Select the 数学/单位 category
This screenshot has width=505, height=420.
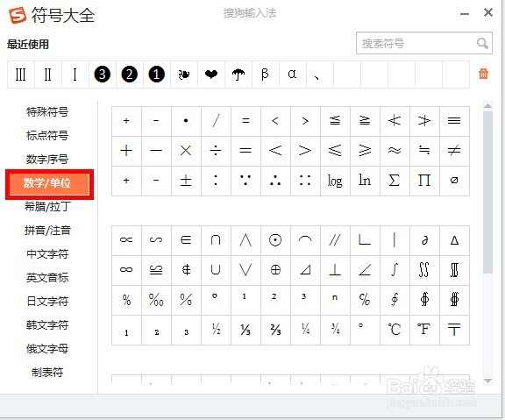(49, 184)
